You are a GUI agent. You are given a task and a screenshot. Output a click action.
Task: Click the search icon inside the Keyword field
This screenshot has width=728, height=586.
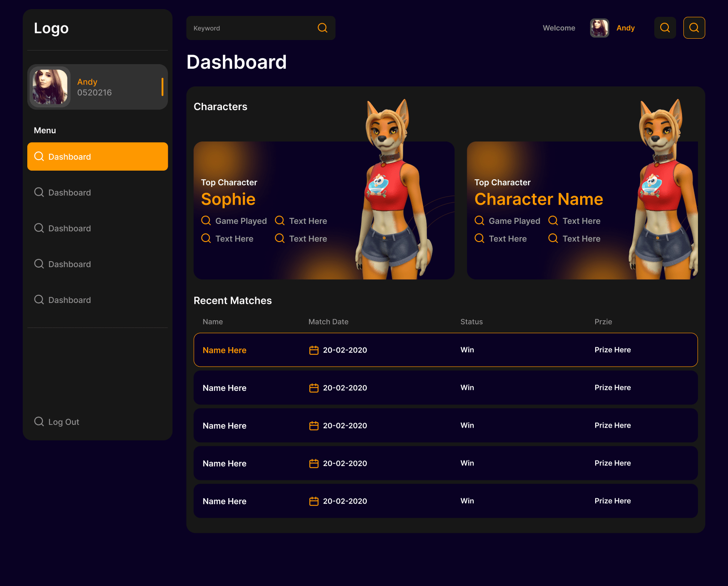pos(323,28)
